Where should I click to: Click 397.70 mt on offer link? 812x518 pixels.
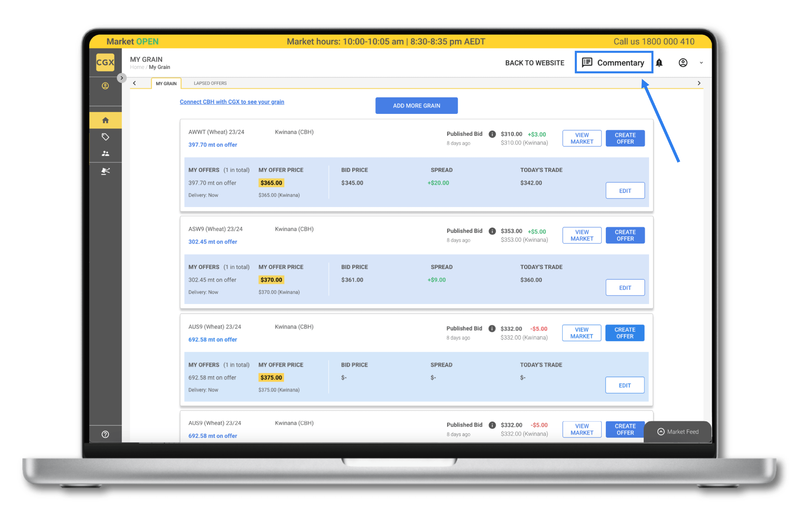pyautogui.click(x=212, y=145)
